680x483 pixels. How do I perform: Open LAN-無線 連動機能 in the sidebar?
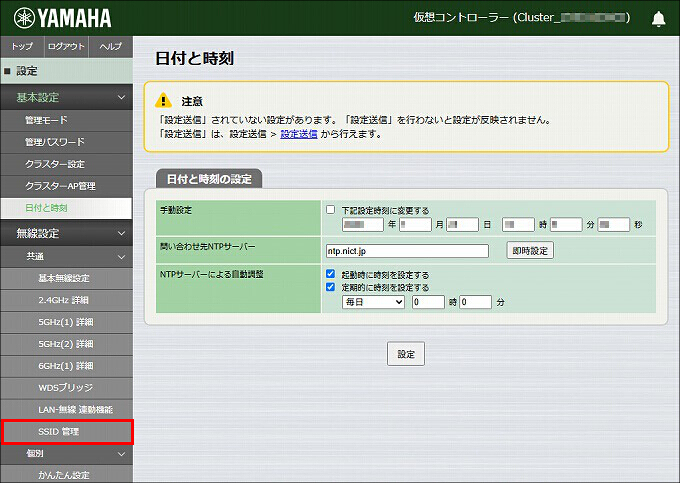[x=66, y=410]
